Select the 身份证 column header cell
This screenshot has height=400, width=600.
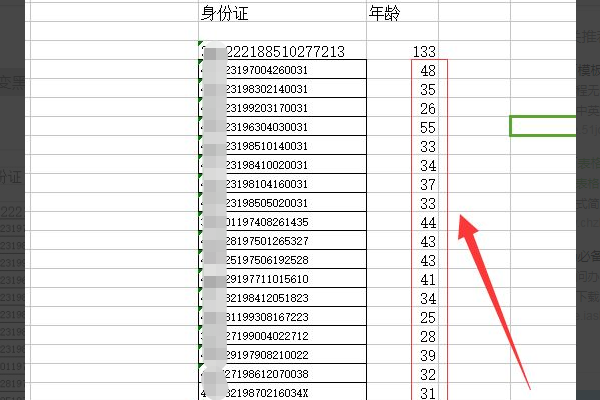point(282,12)
